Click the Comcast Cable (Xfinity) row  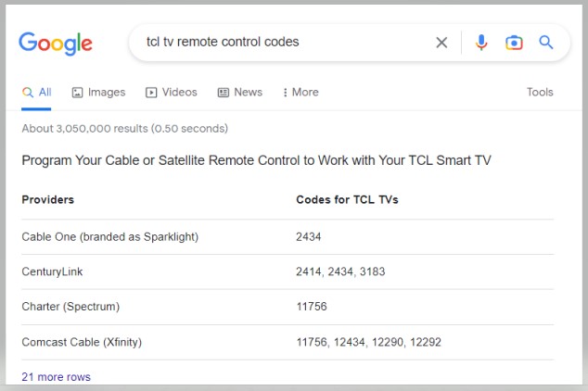(x=288, y=342)
